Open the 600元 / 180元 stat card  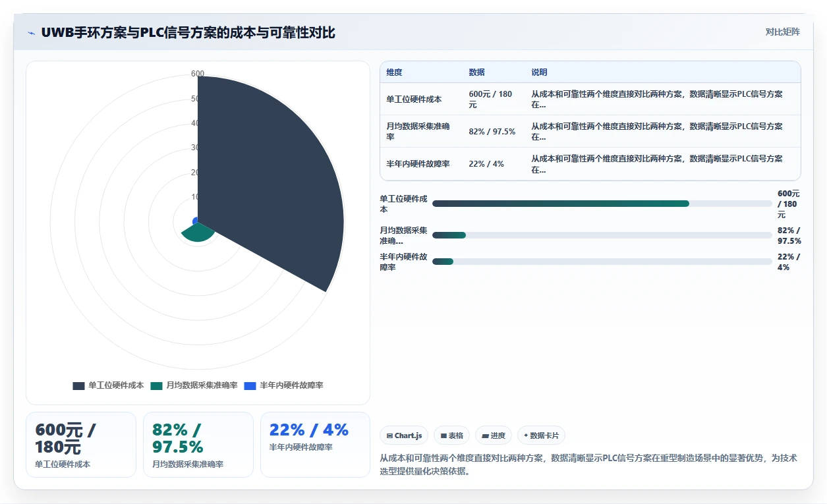pyautogui.click(x=81, y=445)
